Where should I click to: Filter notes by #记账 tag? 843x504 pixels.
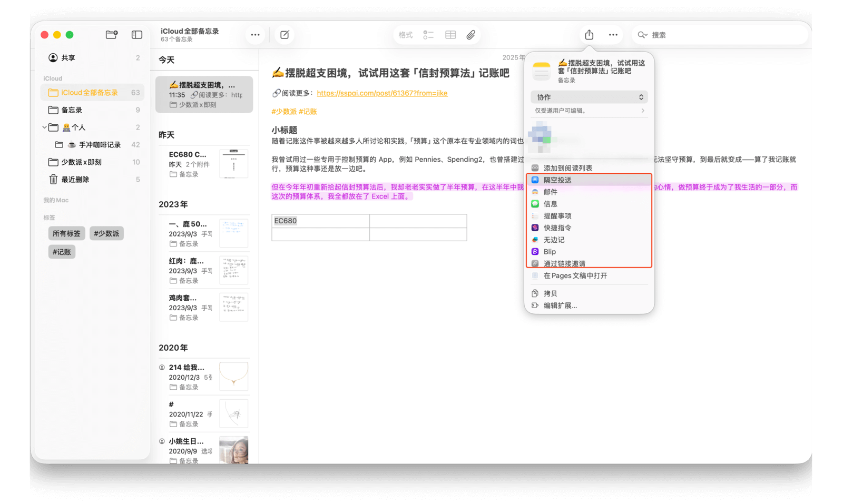tap(62, 252)
